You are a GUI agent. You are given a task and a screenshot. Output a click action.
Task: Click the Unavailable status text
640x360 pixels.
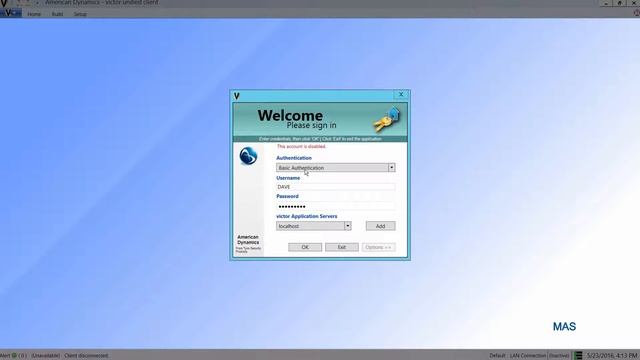45,356
